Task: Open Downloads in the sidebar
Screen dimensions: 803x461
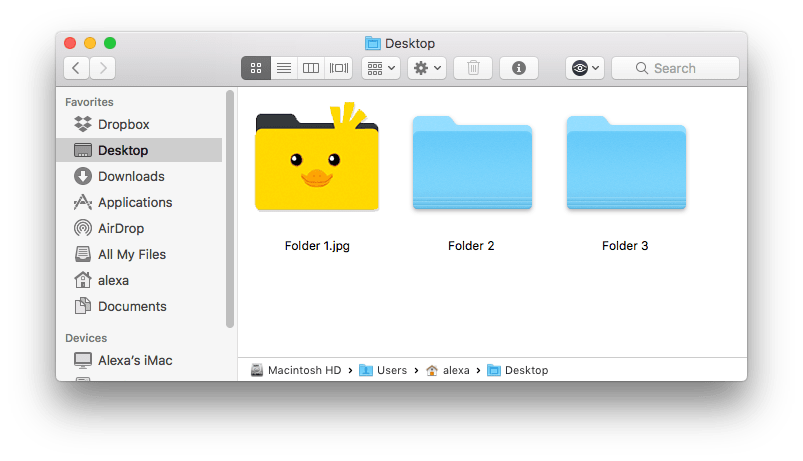Action: (x=139, y=176)
